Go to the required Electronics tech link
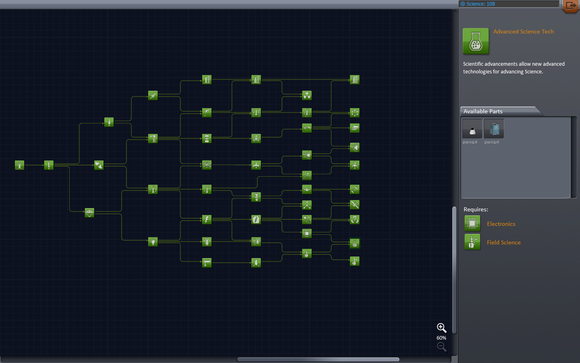 click(501, 224)
